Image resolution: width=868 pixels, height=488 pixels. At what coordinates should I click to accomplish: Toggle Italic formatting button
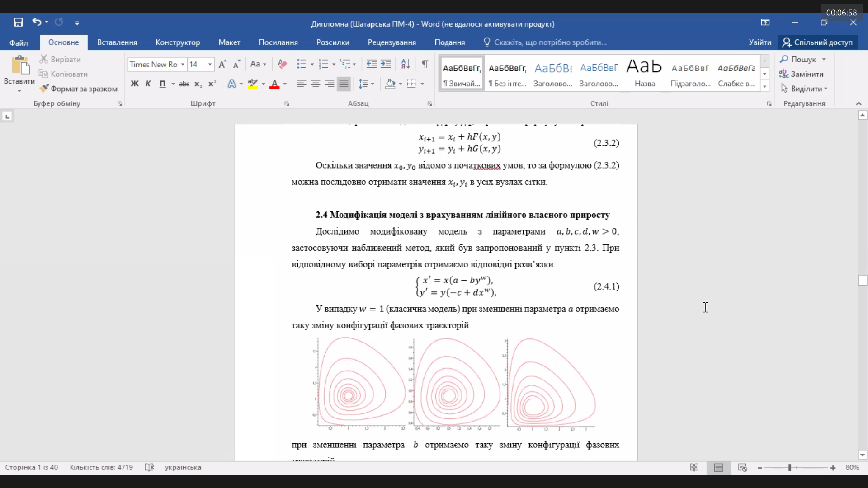pyautogui.click(x=148, y=84)
